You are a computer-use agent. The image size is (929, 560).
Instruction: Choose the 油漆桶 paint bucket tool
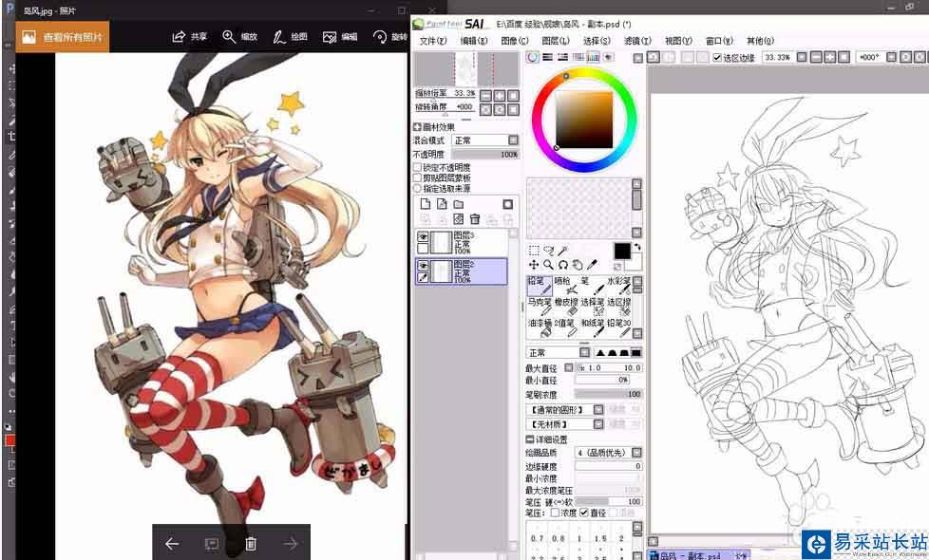point(540,327)
